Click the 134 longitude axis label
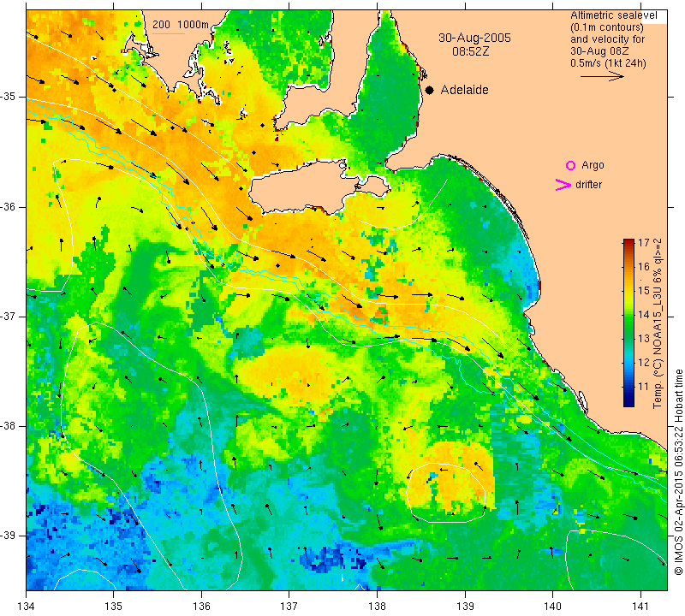The width and height of the screenshot is (685, 616). pyautogui.click(x=27, y=607)
